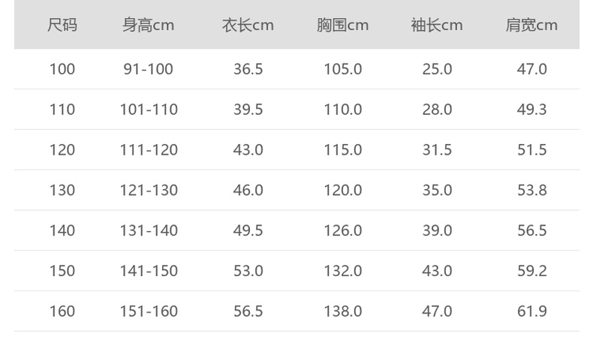Click size 160 in the 尺码 column
593x364 pixels.
(62, 311)
